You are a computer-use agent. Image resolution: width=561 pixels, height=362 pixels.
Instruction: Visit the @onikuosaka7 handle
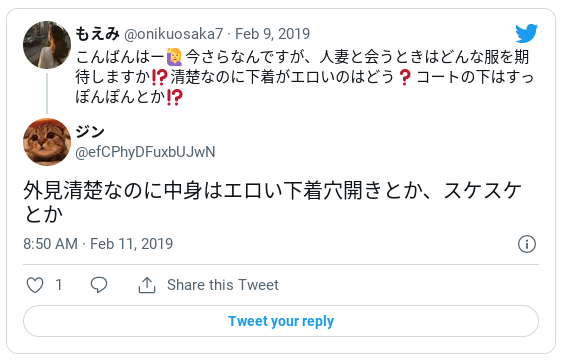174,34
